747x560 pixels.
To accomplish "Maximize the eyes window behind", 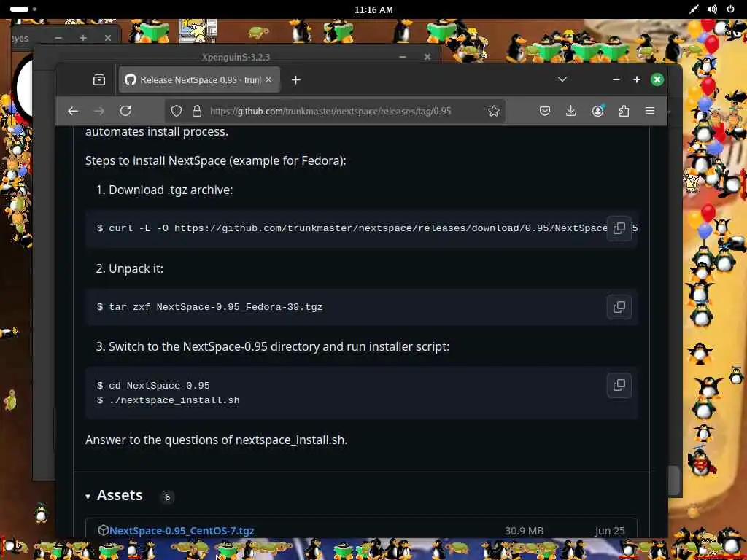I will point(83,38).
